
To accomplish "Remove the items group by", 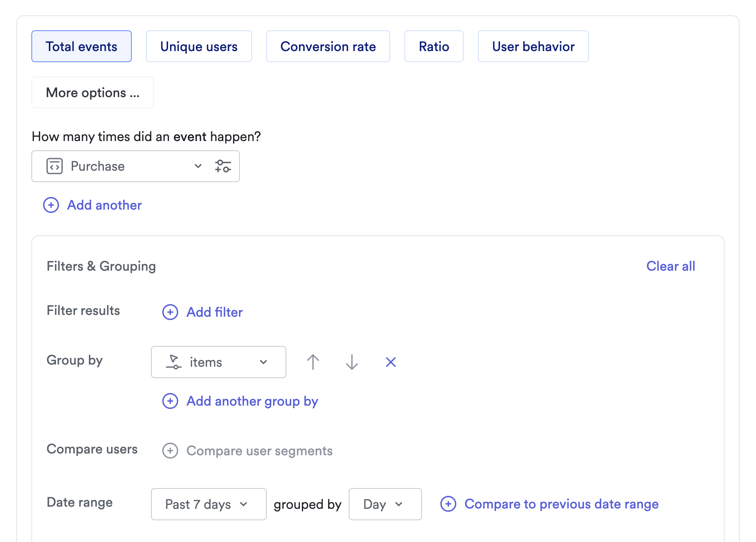I will coord(391,362).
